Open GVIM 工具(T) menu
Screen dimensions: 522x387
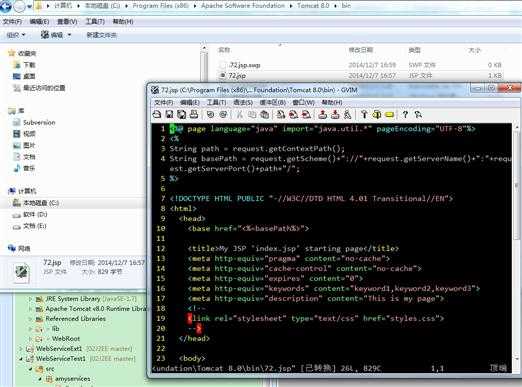click(216, 102)
